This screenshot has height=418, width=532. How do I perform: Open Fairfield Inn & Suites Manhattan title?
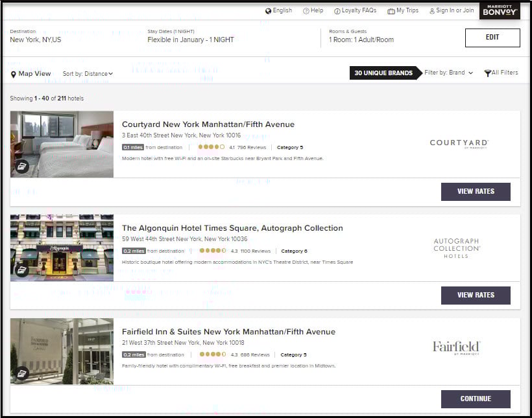[228, 332]
